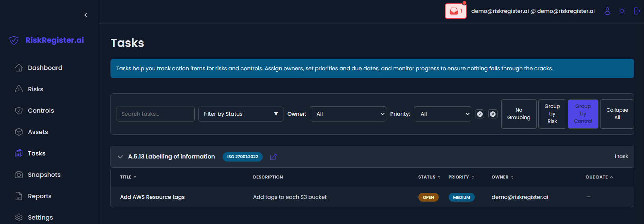This screenshot has width=644, height=224.
Task: Select Group by Control option
Action: coord(583,114)
